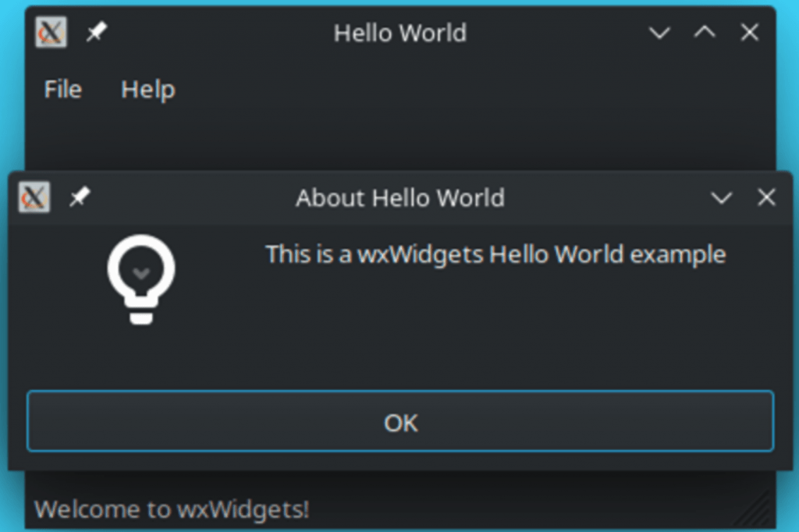Click the About Hello World title text

(x=400, y=197)
